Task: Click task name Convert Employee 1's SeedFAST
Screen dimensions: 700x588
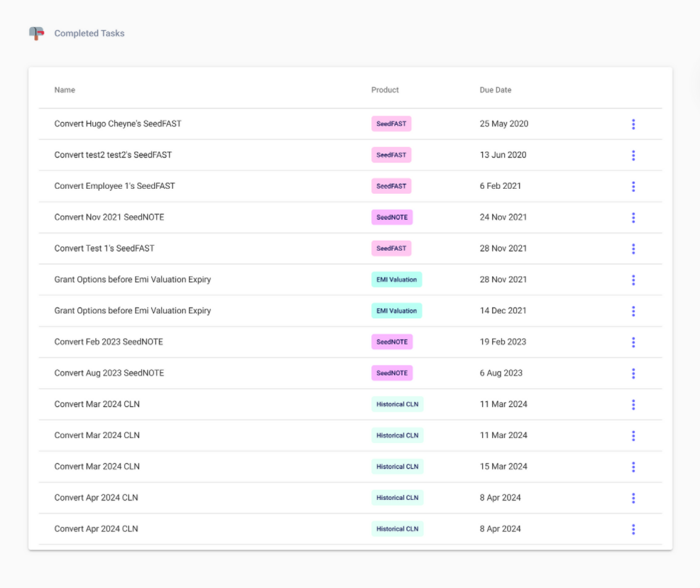Action: 115,186
